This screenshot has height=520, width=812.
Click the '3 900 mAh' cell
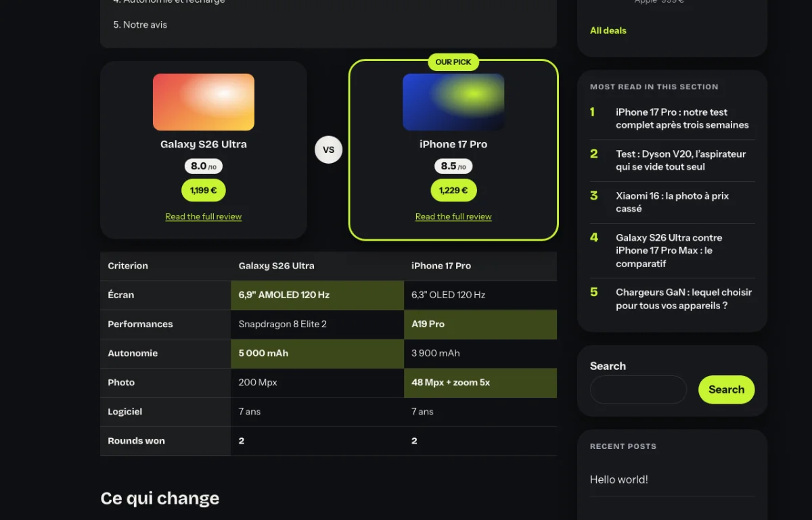[x=480, y=354]
